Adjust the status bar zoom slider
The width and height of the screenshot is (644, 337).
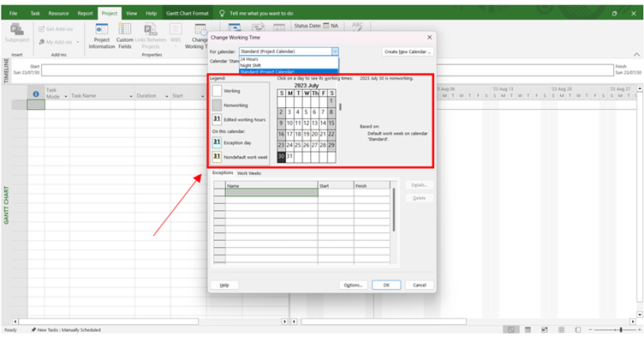click(x=621, y=329)
